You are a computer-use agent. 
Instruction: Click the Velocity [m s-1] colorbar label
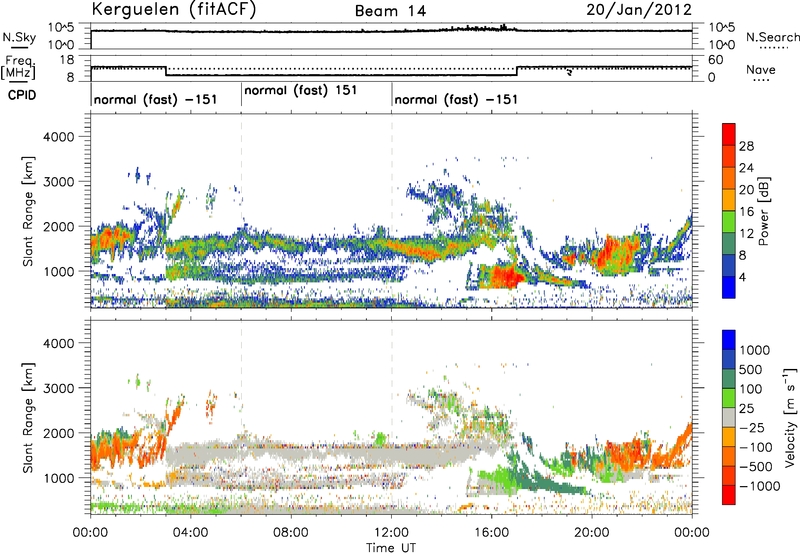coord(790,417)
